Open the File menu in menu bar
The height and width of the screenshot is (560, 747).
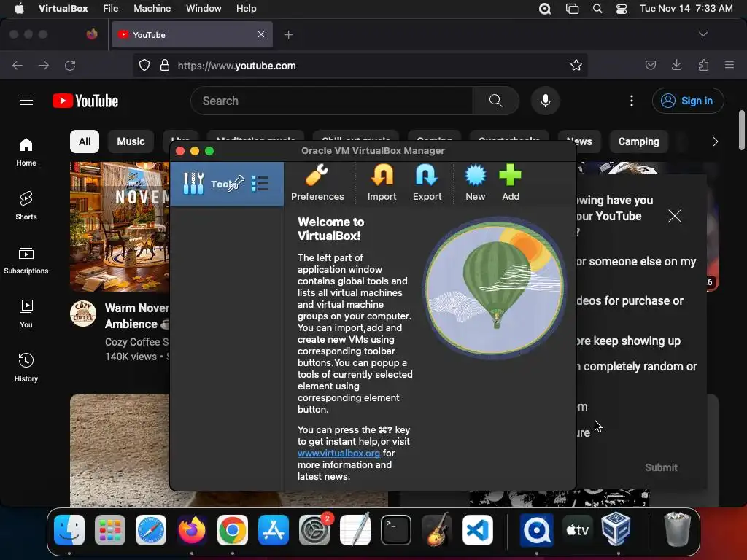coord(111,9)
